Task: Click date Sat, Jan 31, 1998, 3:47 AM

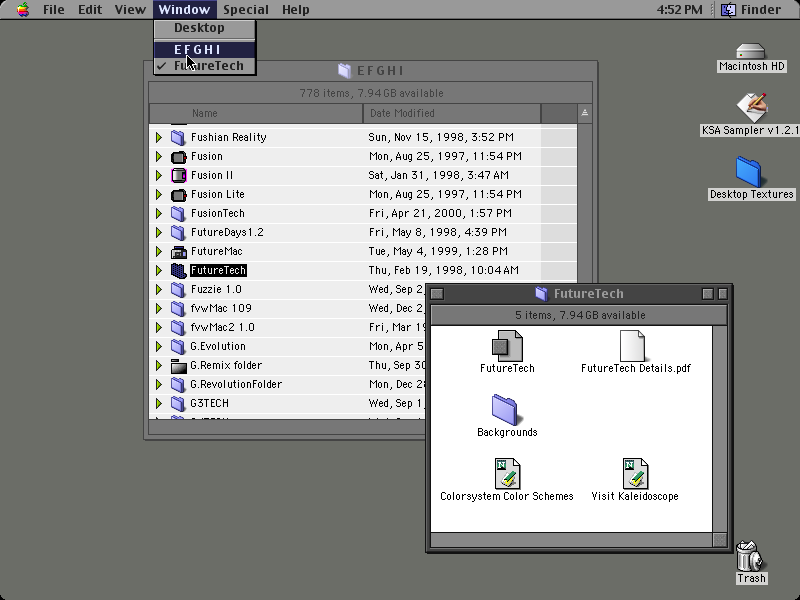Action: click(438, 176)
